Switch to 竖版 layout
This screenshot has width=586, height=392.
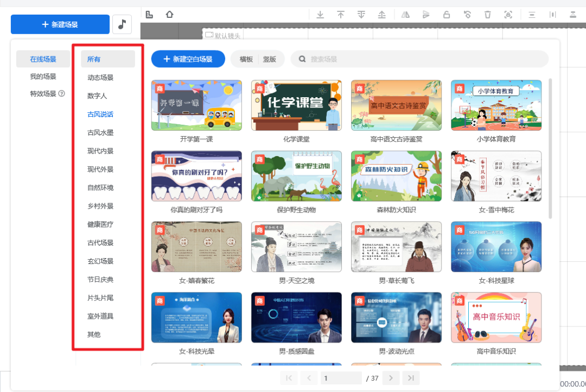pos(270,59)
